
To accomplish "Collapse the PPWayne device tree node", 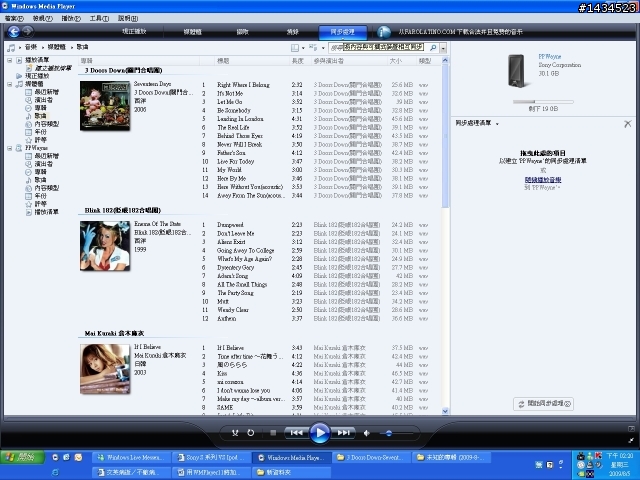I will point(9,148).
